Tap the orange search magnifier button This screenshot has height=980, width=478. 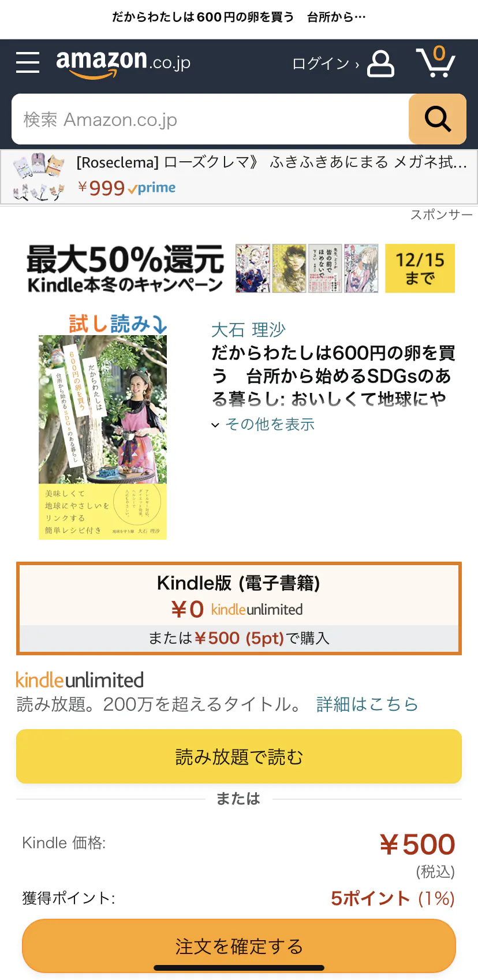coord(438,119)
